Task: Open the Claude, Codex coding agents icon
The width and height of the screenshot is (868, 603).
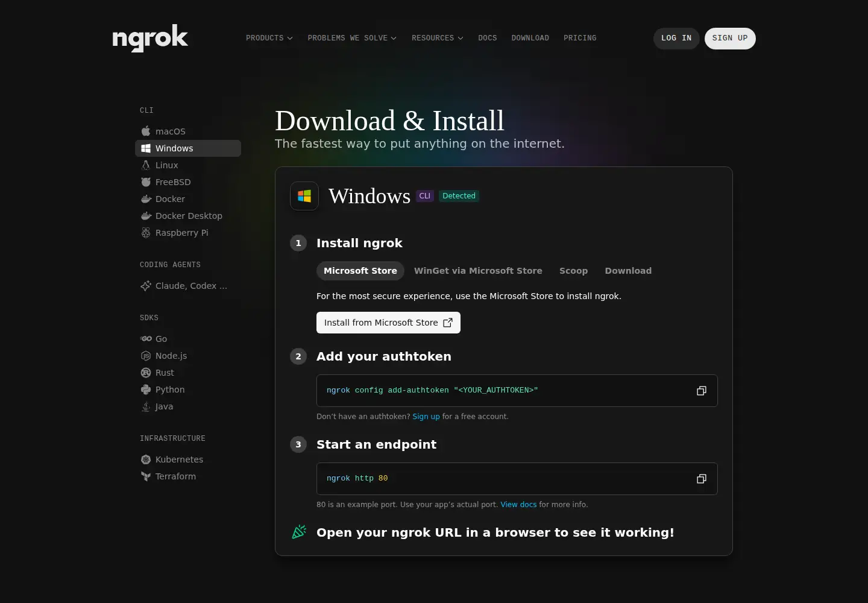Action: pyautogui.click(x=146, y=285)
